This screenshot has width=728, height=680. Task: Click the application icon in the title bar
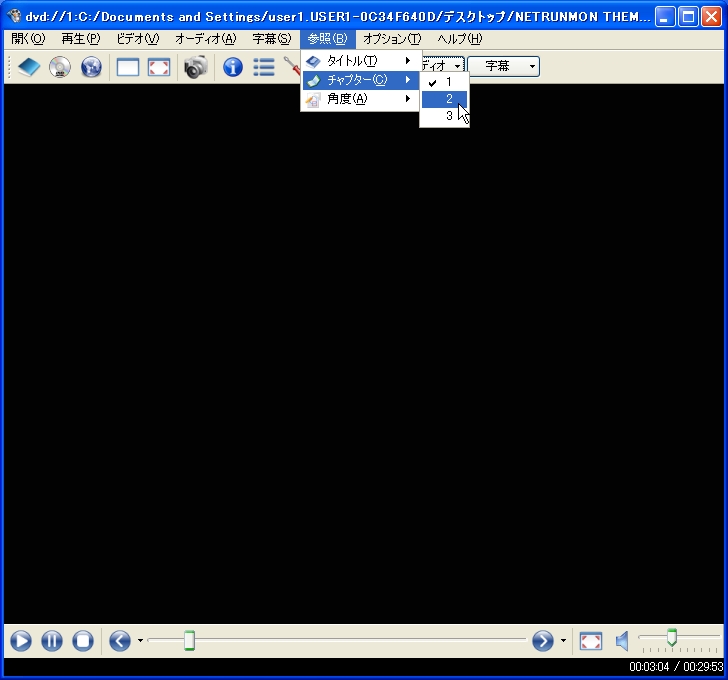[x=14, y=16]
